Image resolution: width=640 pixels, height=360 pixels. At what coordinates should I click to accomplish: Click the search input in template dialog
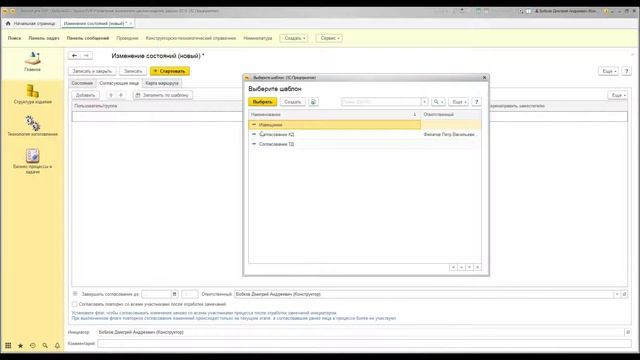tap(381, 102)
